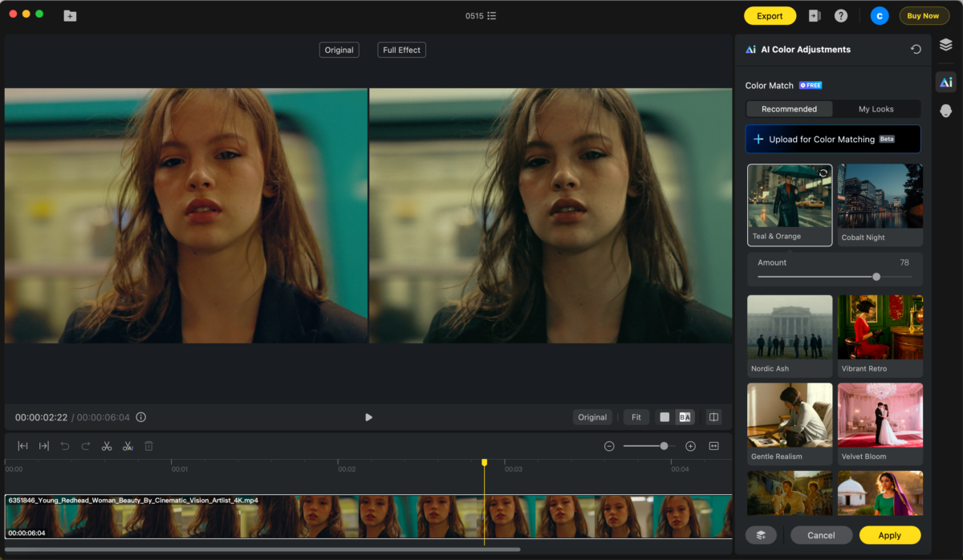Switch to single view preview mode

point(664,417)
